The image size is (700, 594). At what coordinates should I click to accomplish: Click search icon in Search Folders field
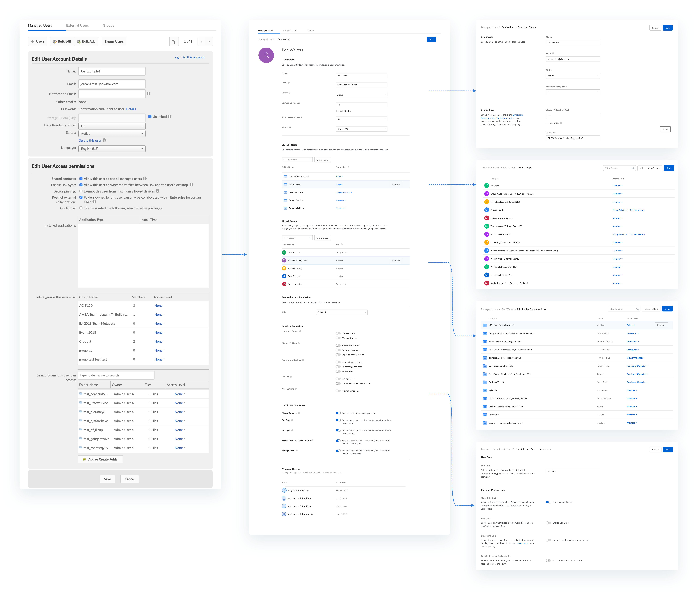(x=310, y=160)
